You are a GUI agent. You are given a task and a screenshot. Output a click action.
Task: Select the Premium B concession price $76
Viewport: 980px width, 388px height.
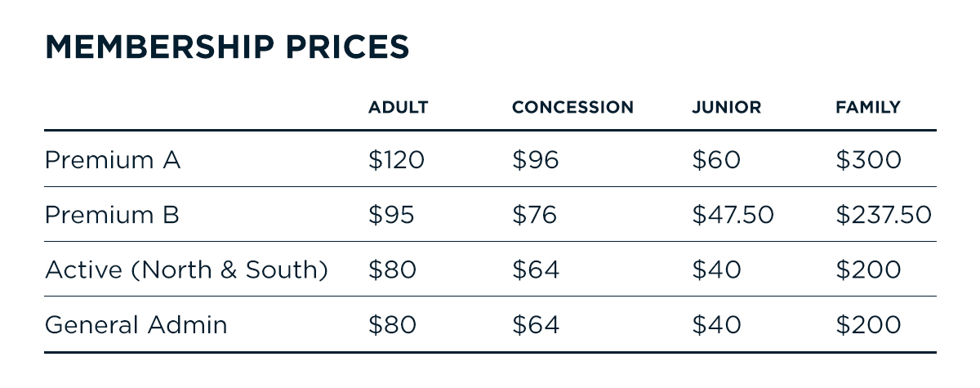tap(534, 215)
